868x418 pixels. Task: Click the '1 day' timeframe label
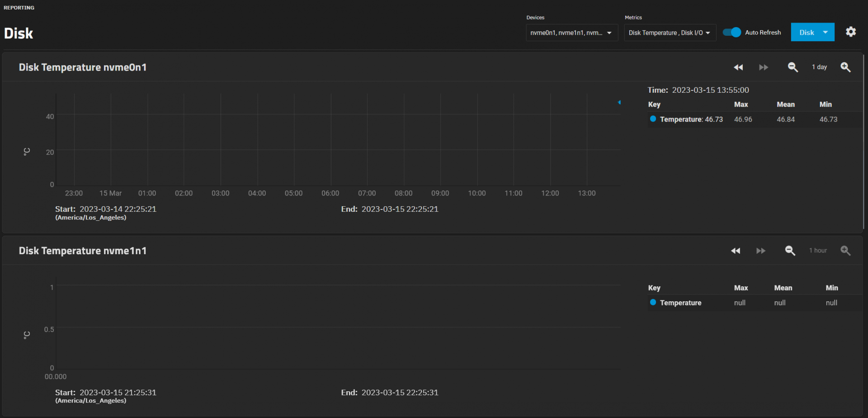(x=819, y=67)
